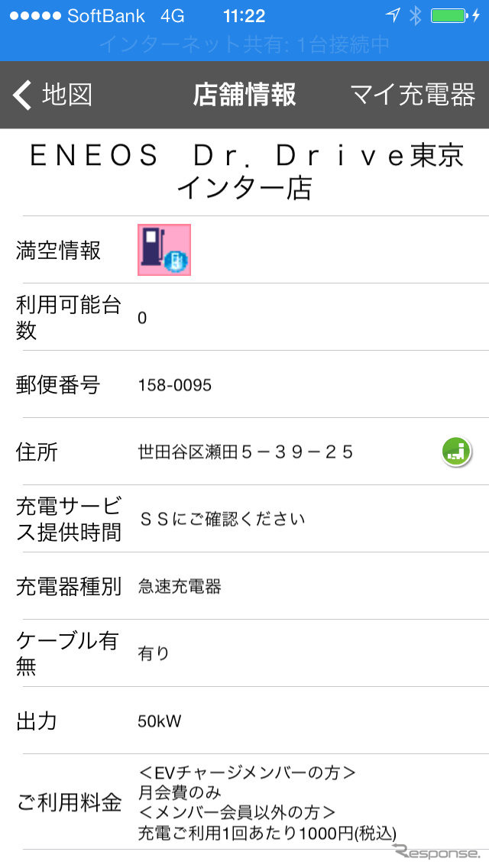Tap the 充電器種別 急速充電器 row
The image size is (489, 868).
click(244, 586)
